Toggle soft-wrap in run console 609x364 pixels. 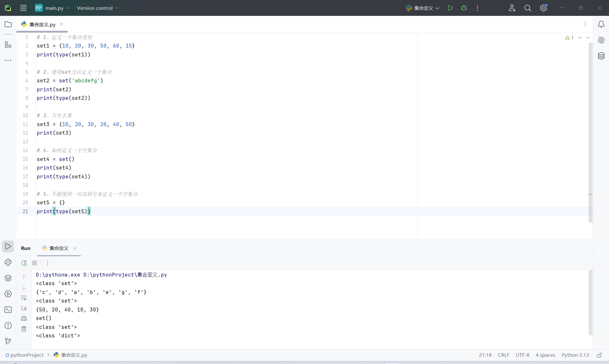(24, 298)
